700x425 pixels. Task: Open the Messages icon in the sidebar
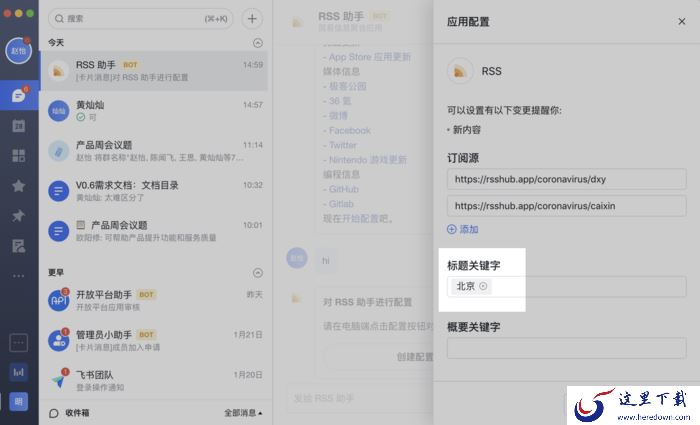18,95
